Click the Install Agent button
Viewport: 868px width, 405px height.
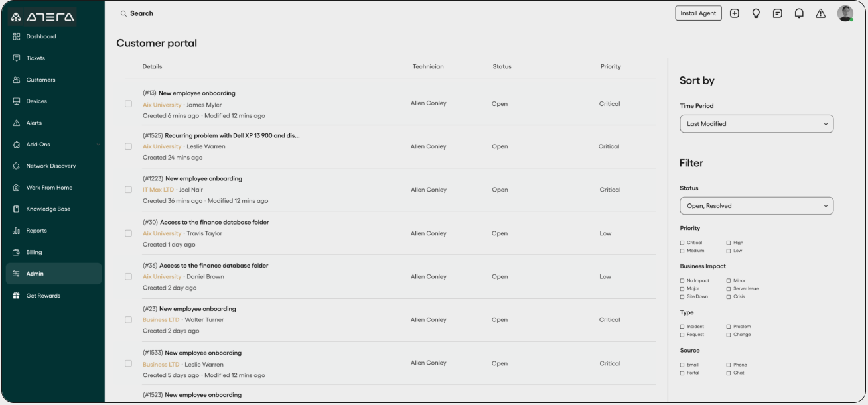click(698, 13)
